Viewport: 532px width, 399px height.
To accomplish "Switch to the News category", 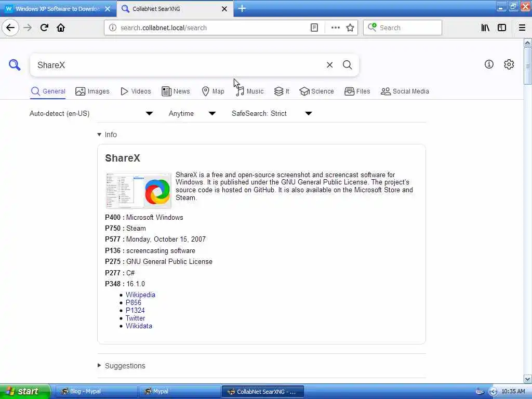I will [176, 91].
